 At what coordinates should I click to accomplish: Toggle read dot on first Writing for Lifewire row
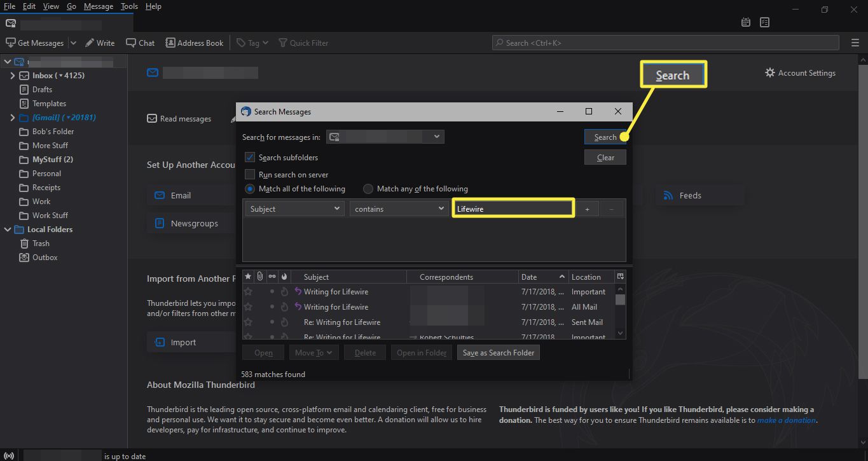coord(272,292)
